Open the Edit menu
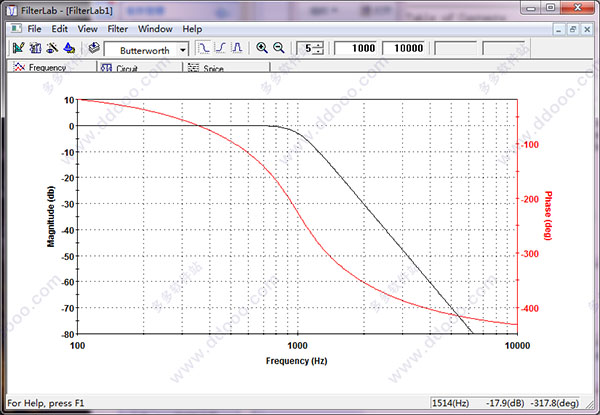The image size is (600, 415). point(59,29)
